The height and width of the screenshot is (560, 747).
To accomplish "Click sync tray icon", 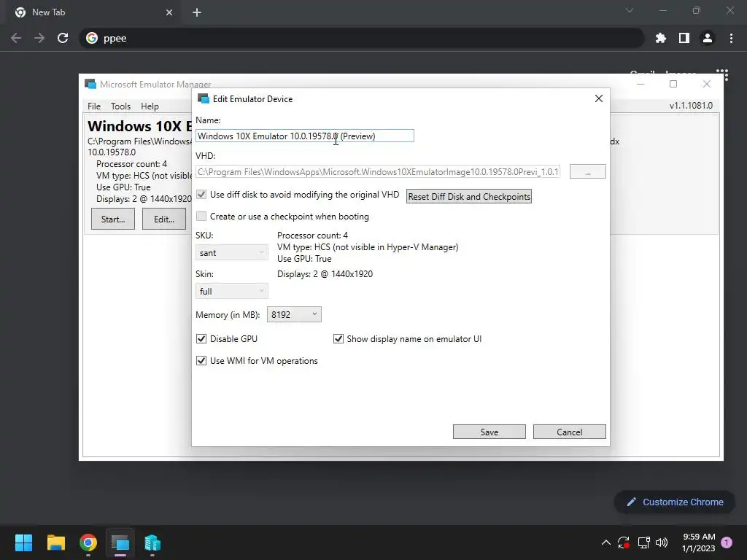I will point(624,542).
